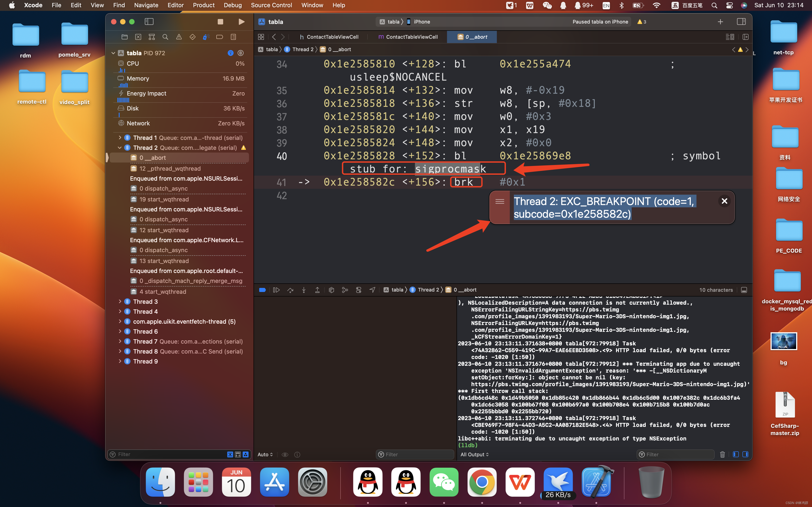Viewport: 812px width, 507px height.
Task: Click the Step Over debug button
Action: click(290, 290)
